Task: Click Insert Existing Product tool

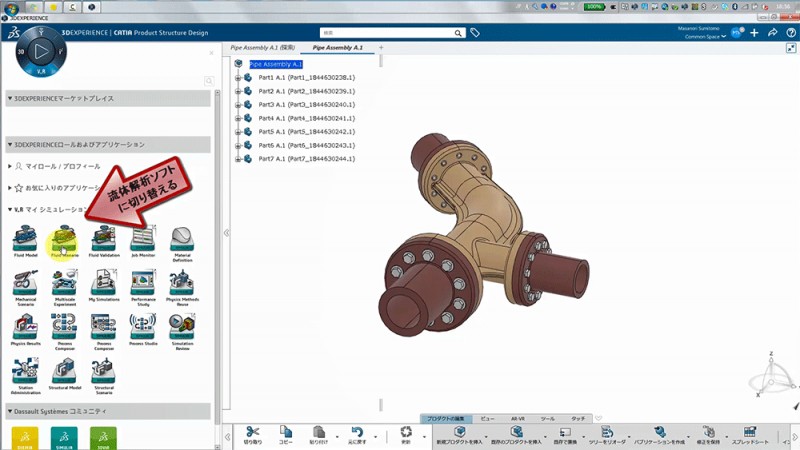Action: 516,435
